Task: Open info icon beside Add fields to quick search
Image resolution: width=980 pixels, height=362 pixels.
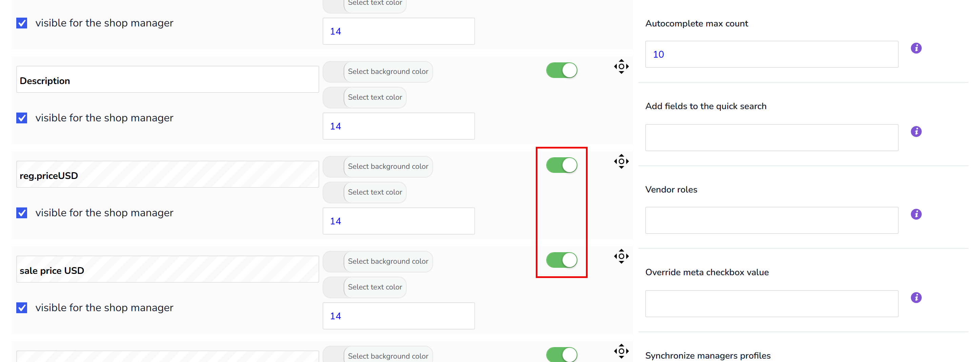Action: click(916, 132)
